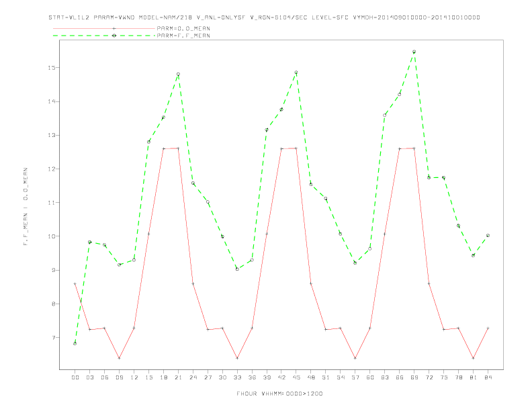This screenshot has width=532, height=411.
Task: Click x-axis forecast hour label 57
Action: click(355, 377)
